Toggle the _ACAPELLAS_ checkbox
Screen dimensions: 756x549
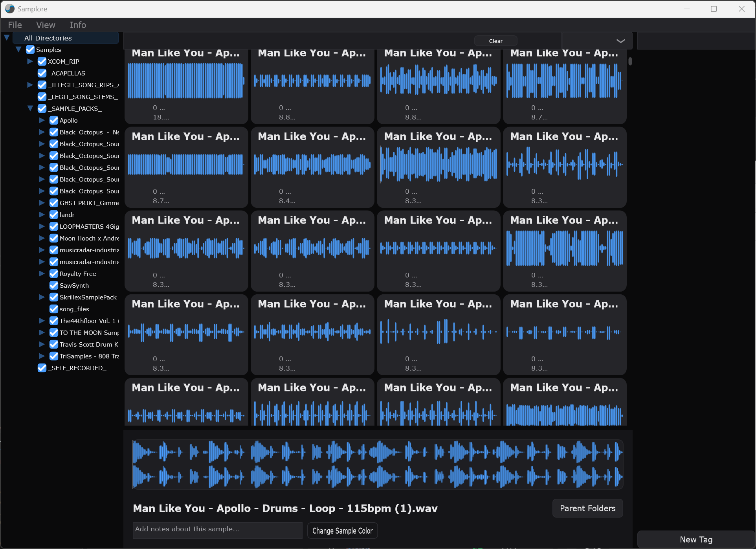pos(42,73)
